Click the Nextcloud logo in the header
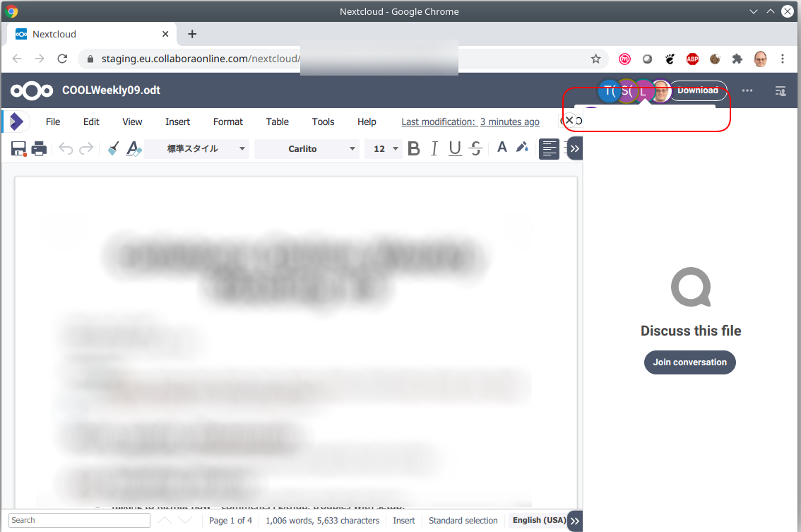 [x=32, y=91]
